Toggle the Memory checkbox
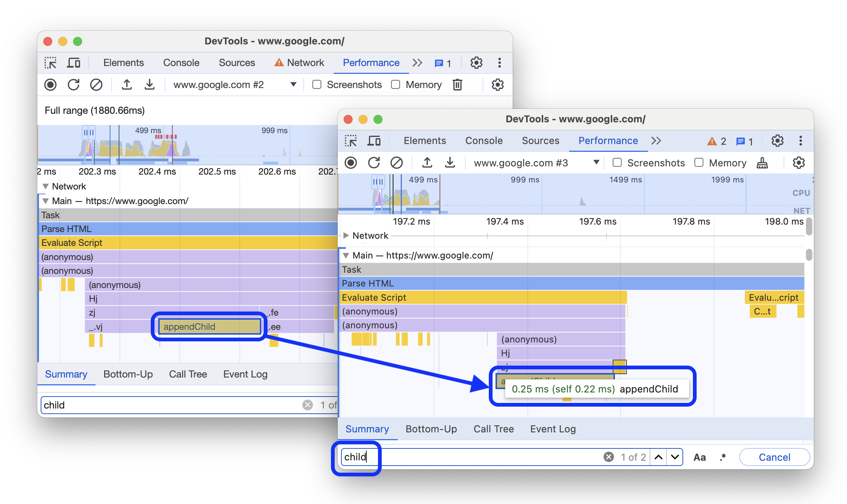The height and width of the screenshot is (504, 847). click(697, 164)
